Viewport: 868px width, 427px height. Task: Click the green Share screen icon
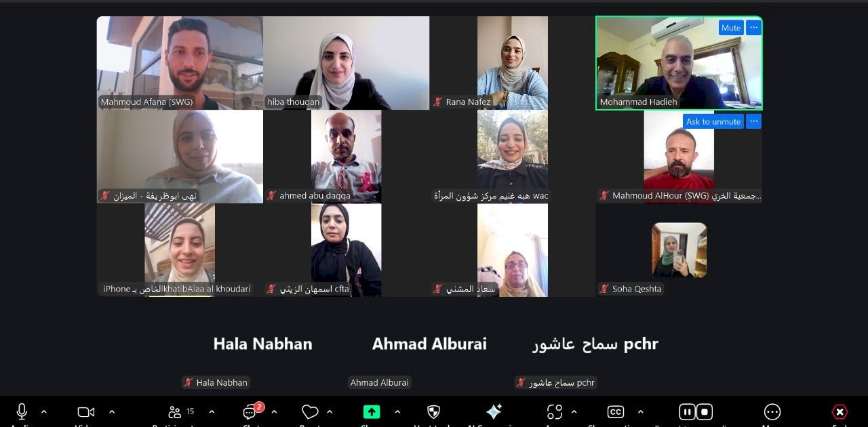(371, 411)
